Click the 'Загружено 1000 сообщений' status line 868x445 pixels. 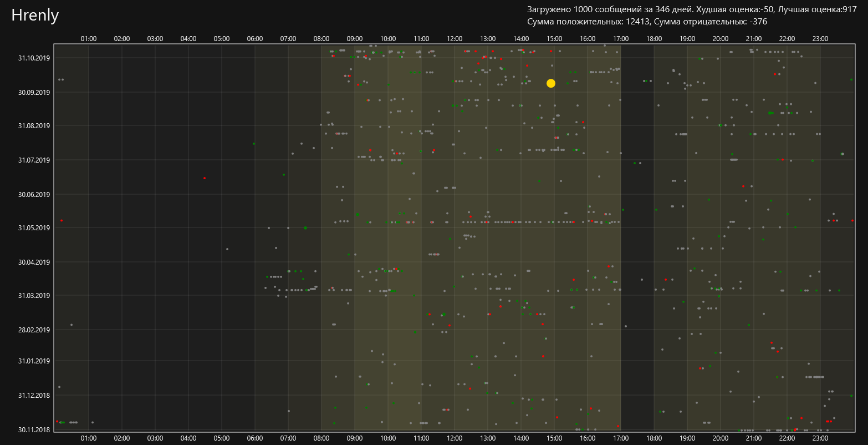click(x=692, y=9)
